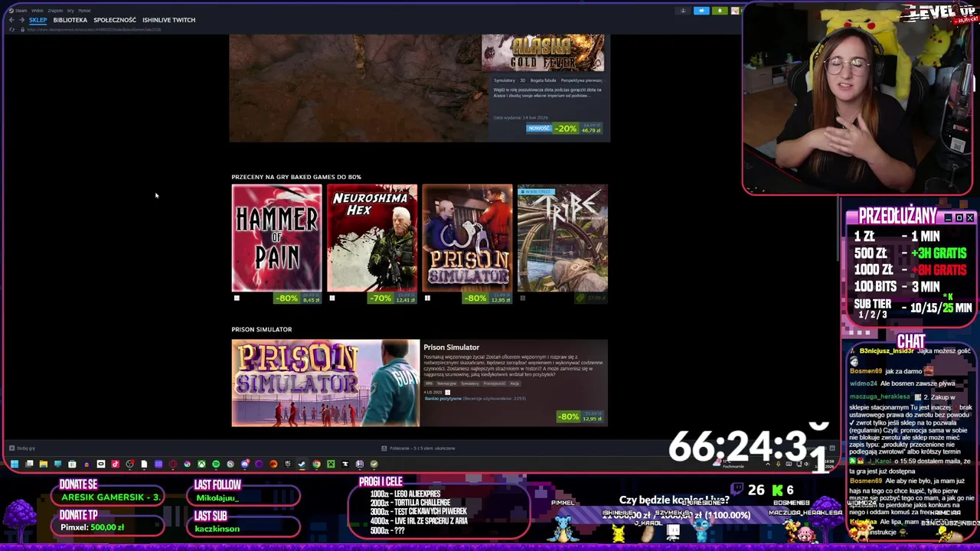The width and height of the screenshot is (980, 551).
Task: Open TikTok from the taskbar
Action: [115, 464]
